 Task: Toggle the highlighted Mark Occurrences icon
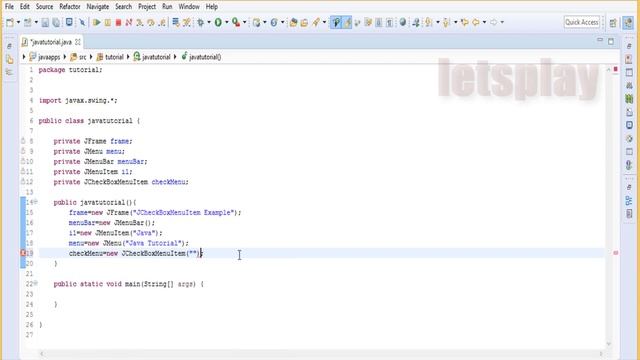[347, 22]
